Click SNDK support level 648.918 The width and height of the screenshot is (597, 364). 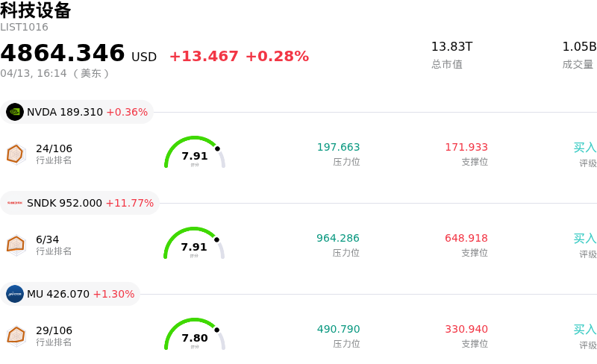[x=466, y=239]
